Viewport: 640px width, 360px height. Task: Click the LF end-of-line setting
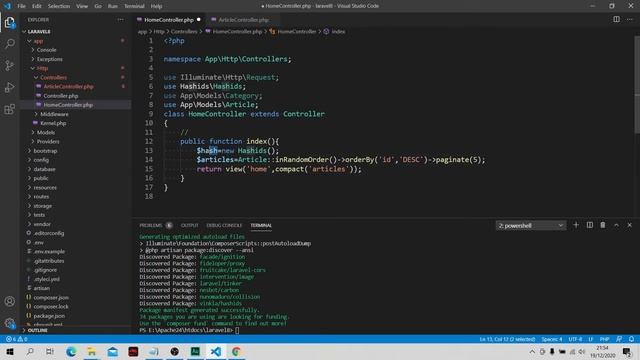(x=591, y=339)
